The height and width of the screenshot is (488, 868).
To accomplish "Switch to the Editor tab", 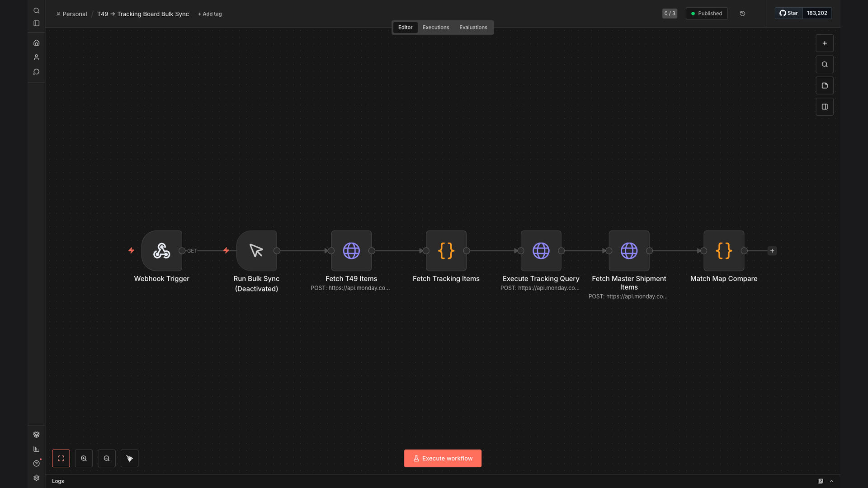I will [405, 28].
